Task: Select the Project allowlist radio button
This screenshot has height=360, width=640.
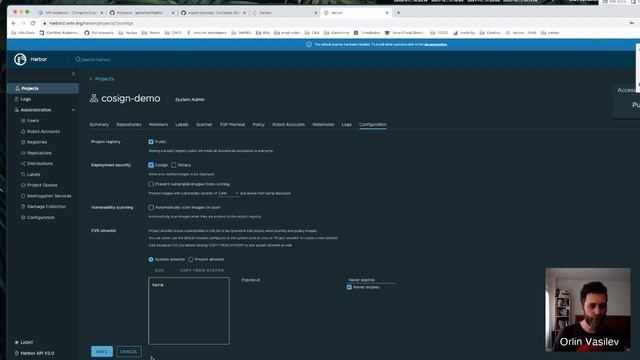Action: pos(191,259)
